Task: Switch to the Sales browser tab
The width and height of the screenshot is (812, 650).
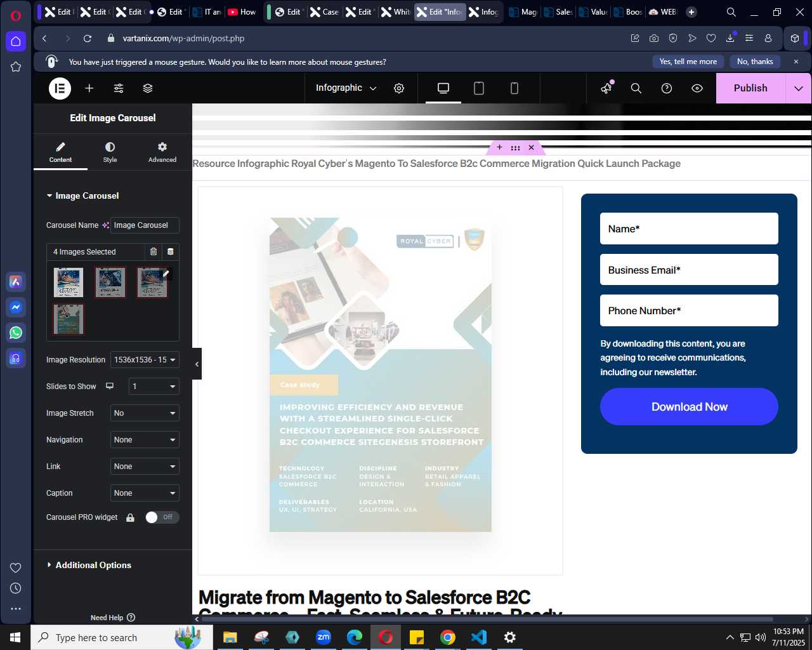Action: point(558,12)
